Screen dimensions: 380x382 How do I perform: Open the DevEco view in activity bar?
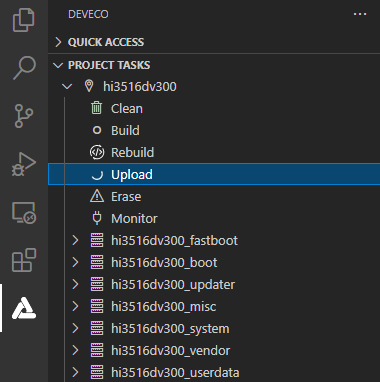(x=24, y=308)
